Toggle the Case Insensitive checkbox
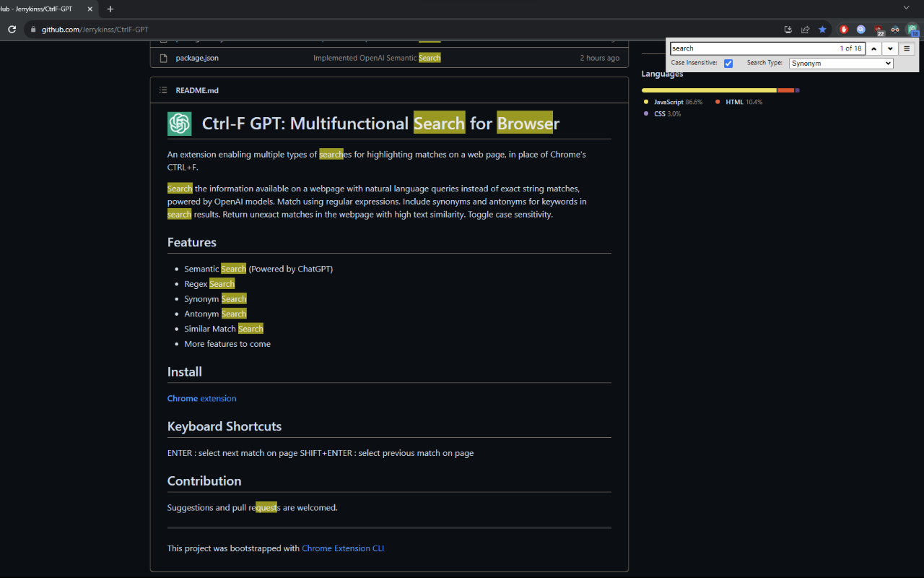 (728, 64)
